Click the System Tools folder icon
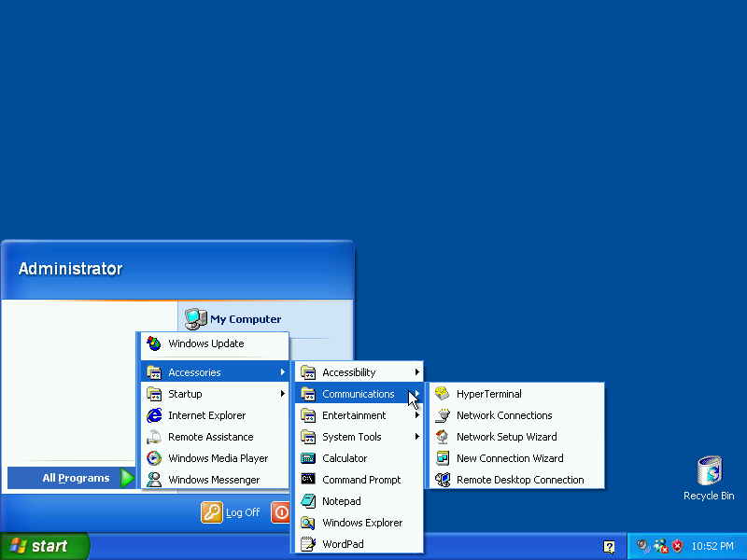This screenshot has height=560, width=747. click(x=308, y=437)
